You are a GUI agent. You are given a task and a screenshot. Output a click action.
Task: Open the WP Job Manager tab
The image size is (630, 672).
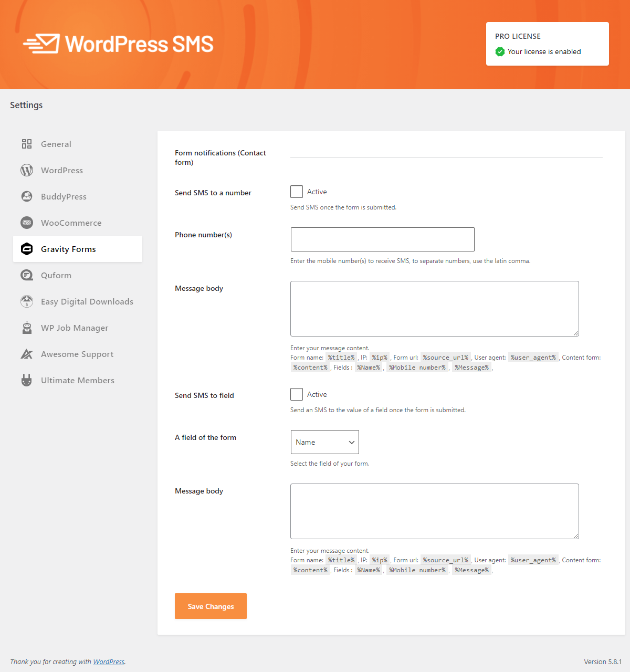(78, 328)
